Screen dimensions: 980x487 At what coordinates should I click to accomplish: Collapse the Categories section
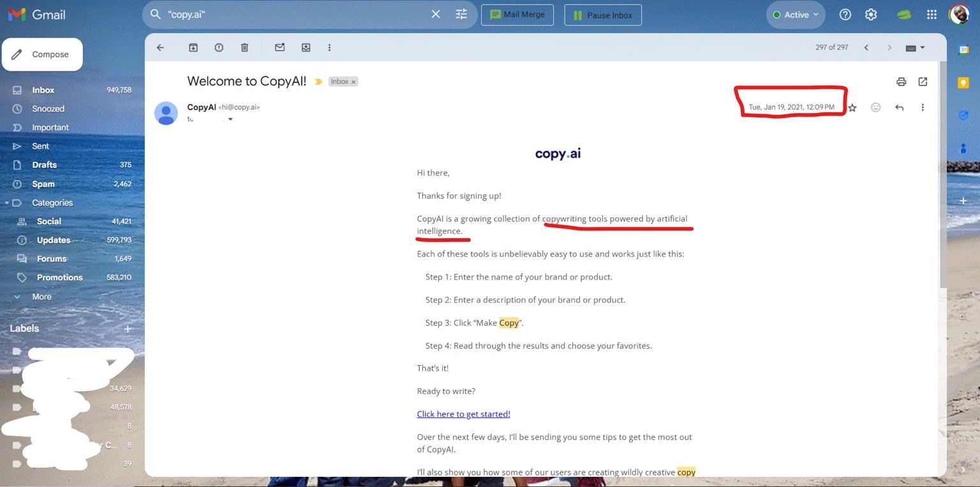(x=7, y=203)
